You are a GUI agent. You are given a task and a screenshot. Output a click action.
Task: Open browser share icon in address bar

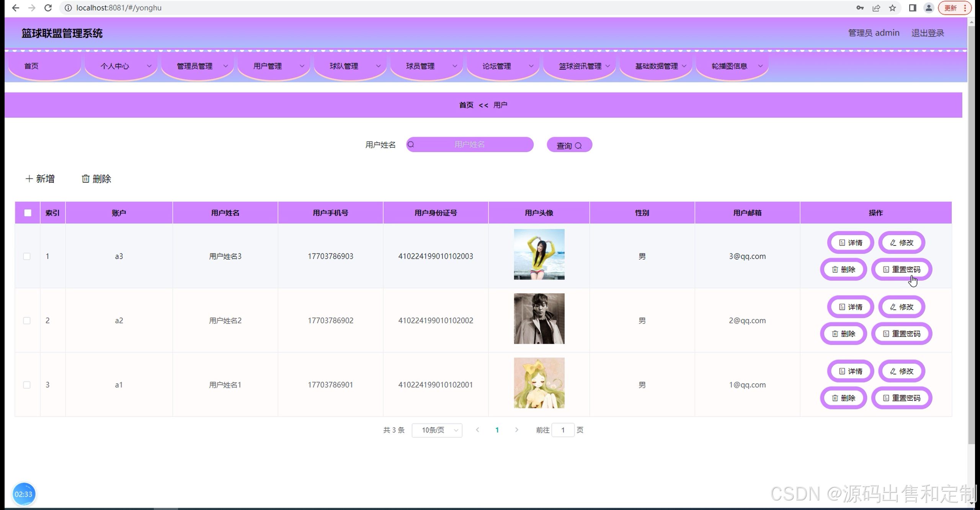[876, 8]
